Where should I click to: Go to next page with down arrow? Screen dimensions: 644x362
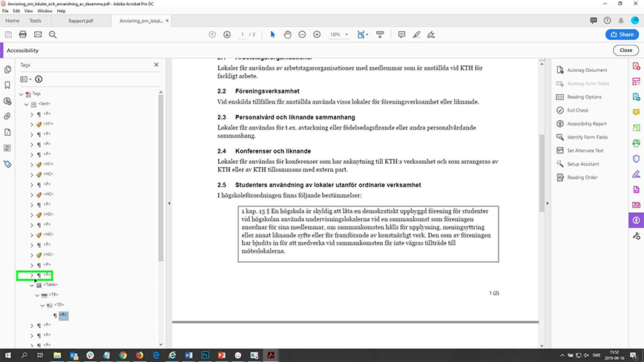coord(226,35)
